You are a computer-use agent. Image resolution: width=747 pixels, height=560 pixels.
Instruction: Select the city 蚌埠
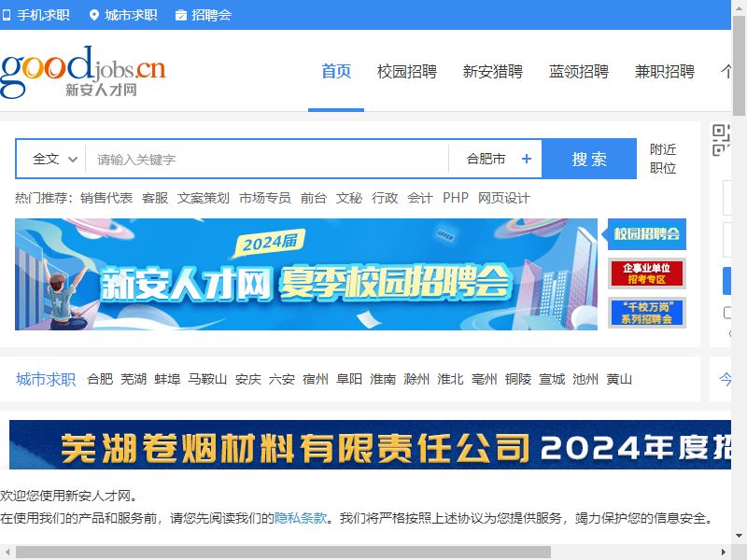pos(167,380)
